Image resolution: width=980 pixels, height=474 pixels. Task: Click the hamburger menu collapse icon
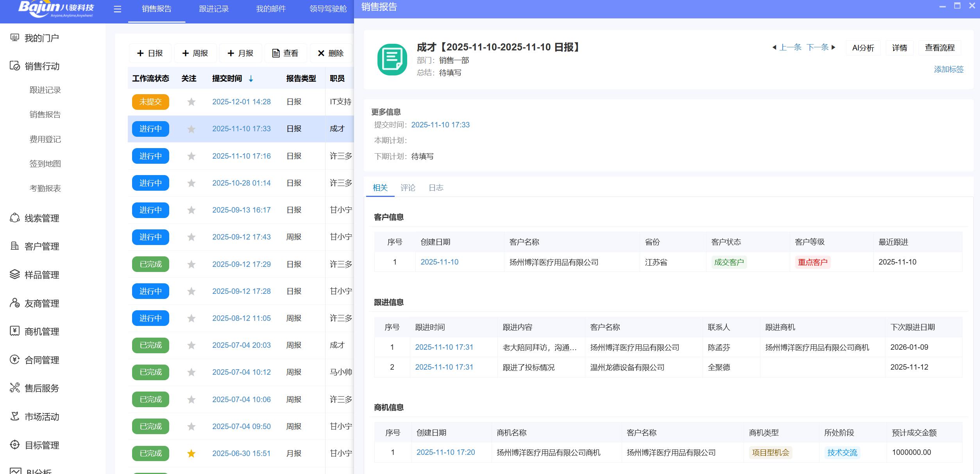[117, 9]
